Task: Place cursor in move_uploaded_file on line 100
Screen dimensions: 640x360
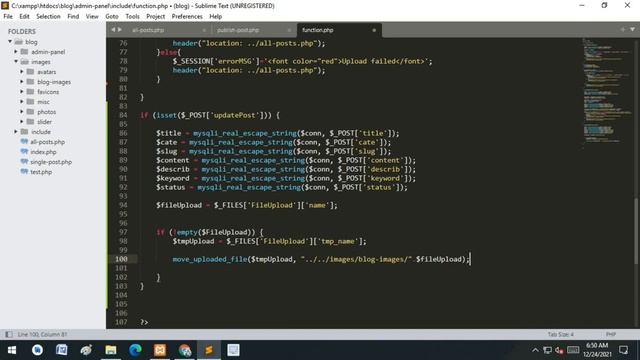Action: 210,259
